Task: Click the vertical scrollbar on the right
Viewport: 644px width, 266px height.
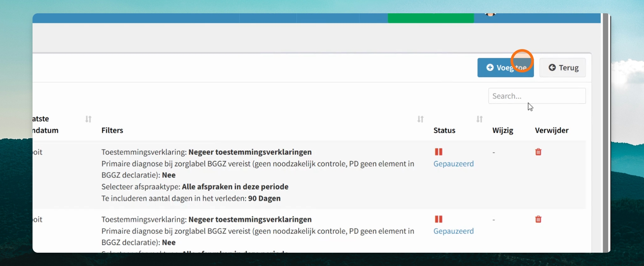Action: click(606, 133)
